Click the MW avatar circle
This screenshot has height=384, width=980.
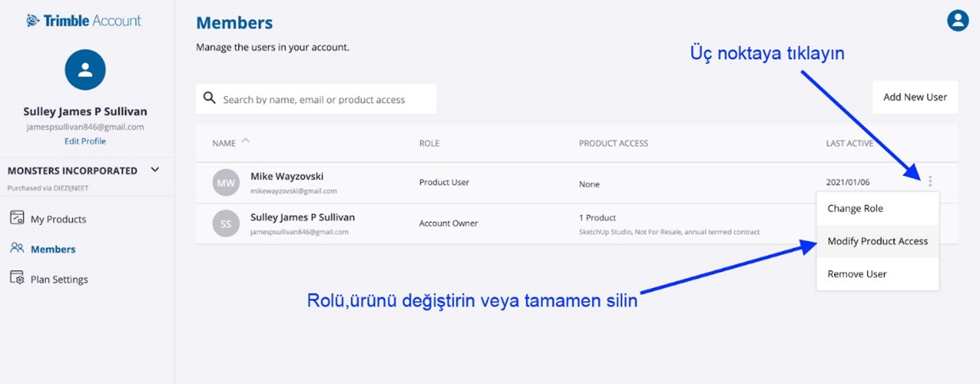coord(226,183)
